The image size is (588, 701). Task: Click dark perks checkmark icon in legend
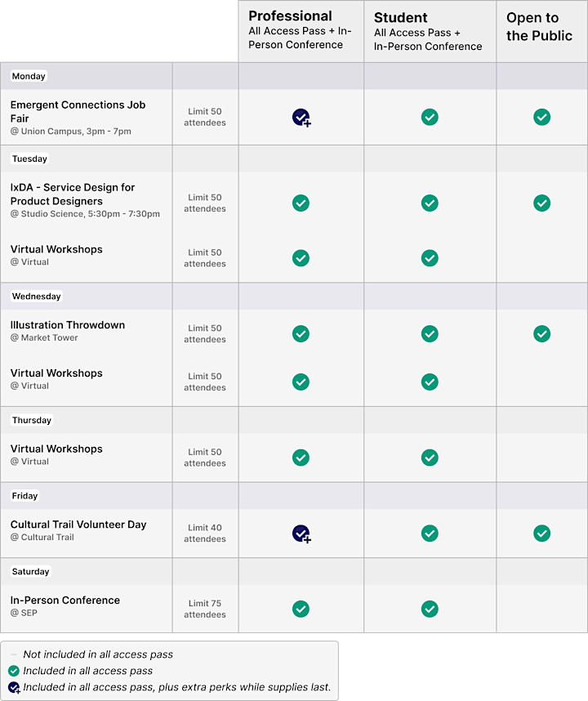(x=15, y=688)
